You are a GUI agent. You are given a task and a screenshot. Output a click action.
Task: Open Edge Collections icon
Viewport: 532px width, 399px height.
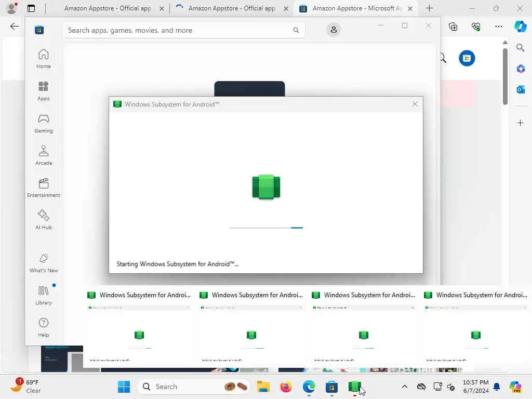(x=453, y=26)
